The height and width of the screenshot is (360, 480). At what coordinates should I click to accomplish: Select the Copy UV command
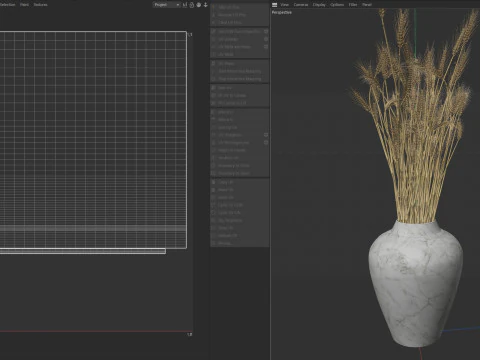click(x=240, y=182)
